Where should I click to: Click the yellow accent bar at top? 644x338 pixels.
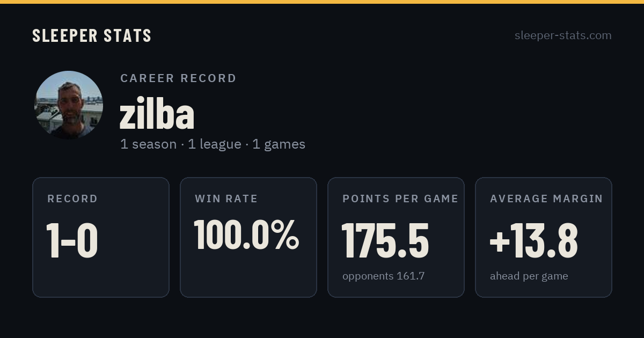point(322,2)
